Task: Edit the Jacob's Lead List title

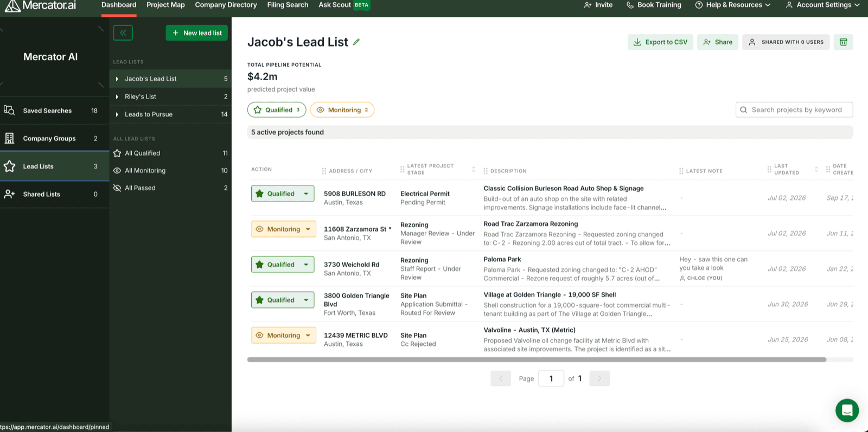Action: click(356, 42)
